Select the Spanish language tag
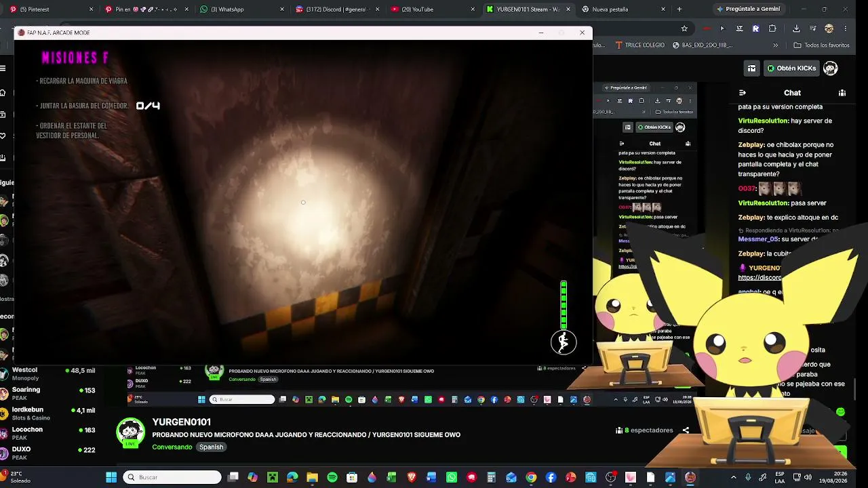 211,447
